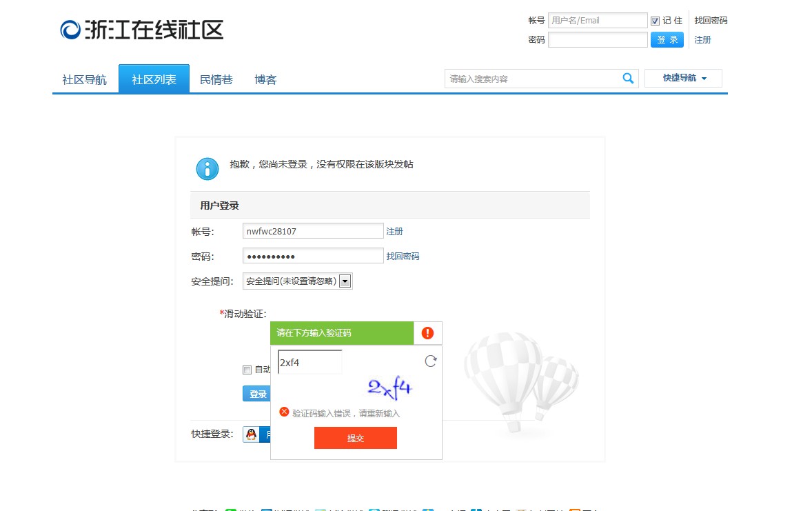Click the blue info icon beside the notice

point(207,169)
